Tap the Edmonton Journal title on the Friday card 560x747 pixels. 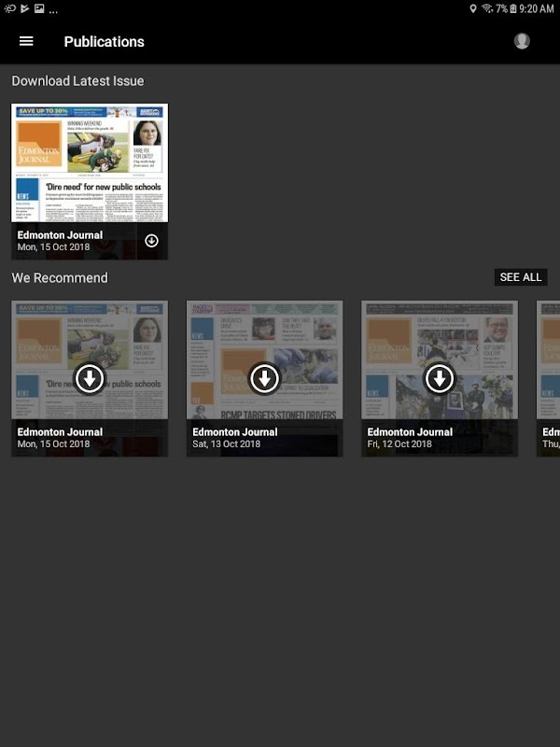(x=410, y=432)
